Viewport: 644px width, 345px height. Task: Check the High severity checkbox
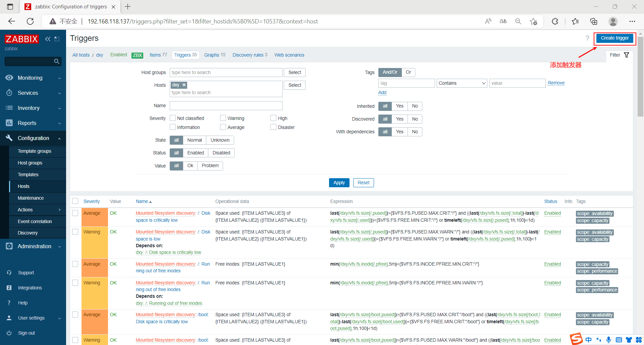click(273, 118)
